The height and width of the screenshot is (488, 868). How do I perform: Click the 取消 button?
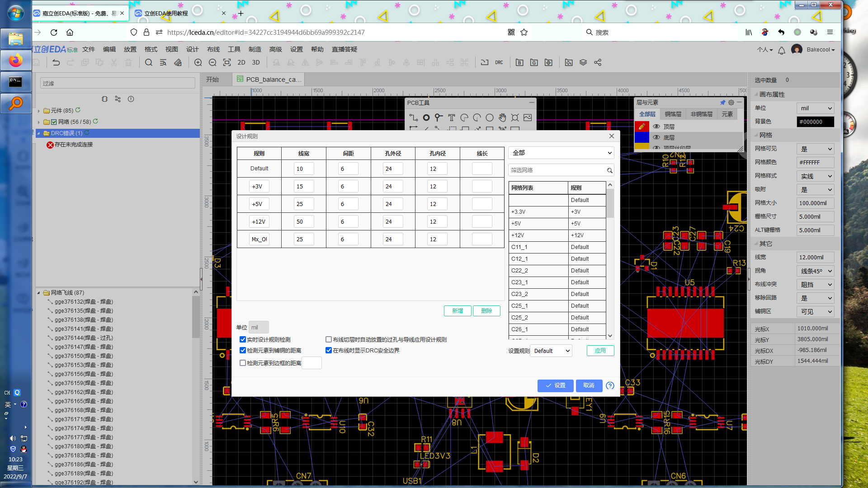[x=589, y=385]
